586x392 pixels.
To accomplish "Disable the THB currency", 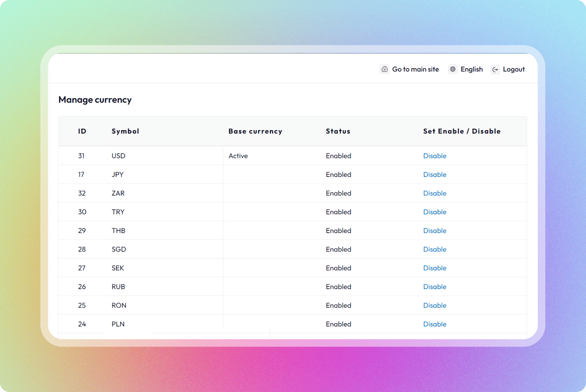I will tap(435, 231).
